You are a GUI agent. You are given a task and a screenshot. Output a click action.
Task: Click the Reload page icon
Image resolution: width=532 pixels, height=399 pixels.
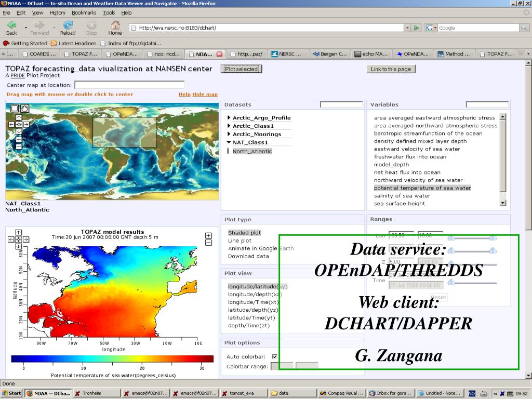pos(68,25)
